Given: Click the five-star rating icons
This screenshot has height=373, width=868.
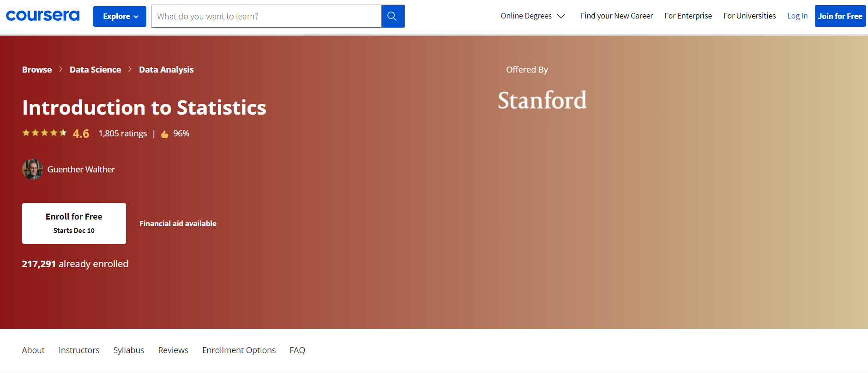Looking at the screenshot, I should 44,133.
